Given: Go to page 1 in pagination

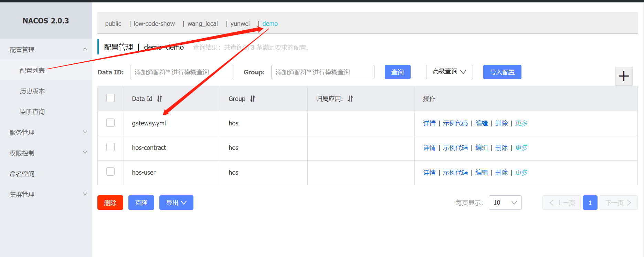Looking at the screenshot, I should click(x=590, y=203).
